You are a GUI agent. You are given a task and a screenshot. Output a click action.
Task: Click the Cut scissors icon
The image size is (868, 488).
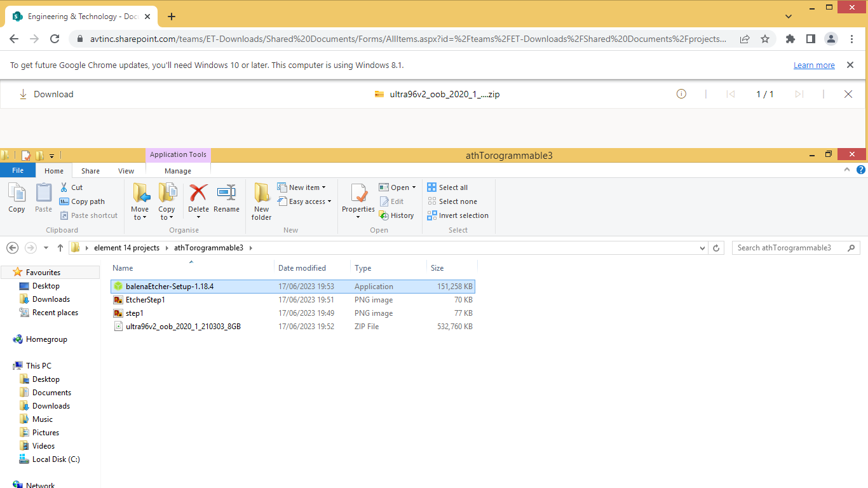[65, 187]
